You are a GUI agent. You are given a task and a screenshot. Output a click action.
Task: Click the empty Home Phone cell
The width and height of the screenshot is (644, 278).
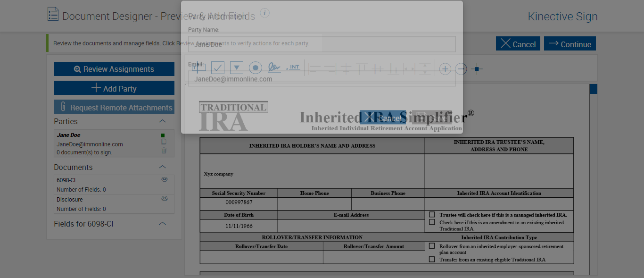tap(314, 203)
